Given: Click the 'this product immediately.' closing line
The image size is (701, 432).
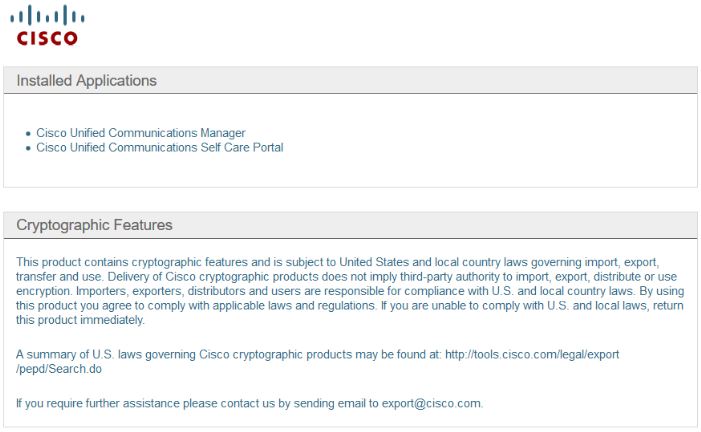Looking at the screenshot, I should point(80,320).
